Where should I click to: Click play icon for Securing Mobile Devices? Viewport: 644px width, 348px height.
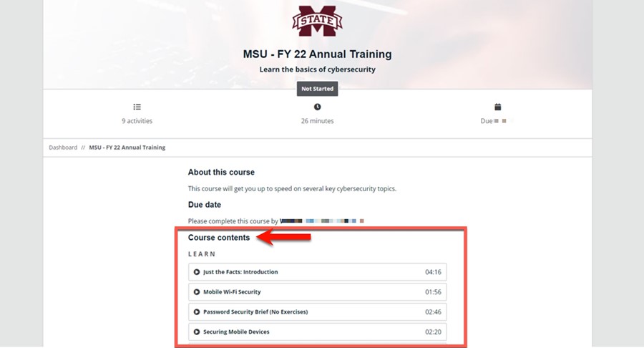click(197, 332)
